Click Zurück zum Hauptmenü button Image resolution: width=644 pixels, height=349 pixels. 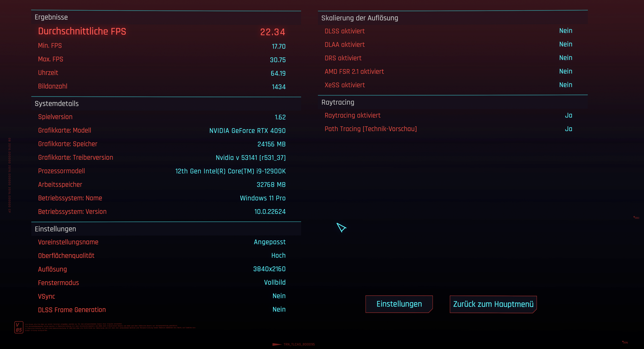pos(493,304)
